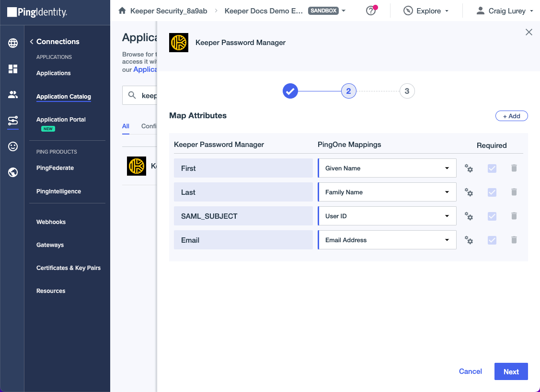This screenshot has height=392, width=540.
Task: Click the globe Environments icon in sidebar
Action: (13, 43)
